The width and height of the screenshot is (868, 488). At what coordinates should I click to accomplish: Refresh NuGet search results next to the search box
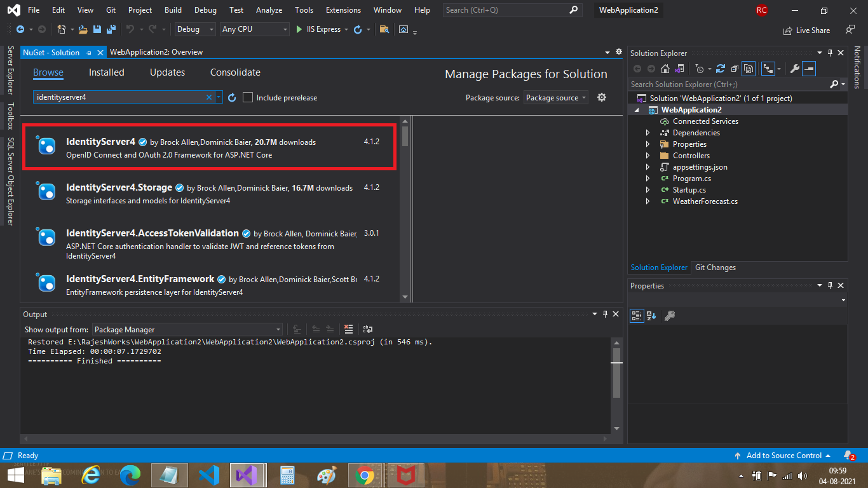click(x=232, y=97)
